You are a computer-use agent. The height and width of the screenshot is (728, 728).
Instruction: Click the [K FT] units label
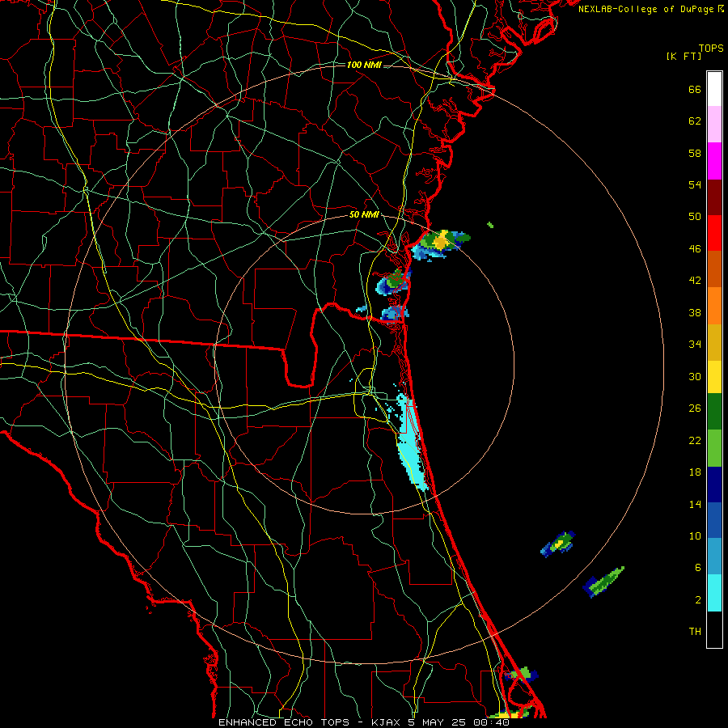(x=684, y=56)
